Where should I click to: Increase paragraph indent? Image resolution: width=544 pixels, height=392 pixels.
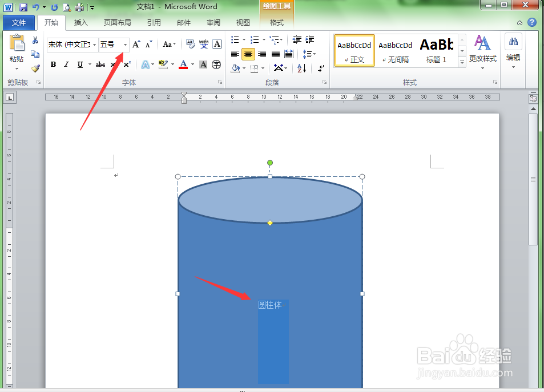309,39
